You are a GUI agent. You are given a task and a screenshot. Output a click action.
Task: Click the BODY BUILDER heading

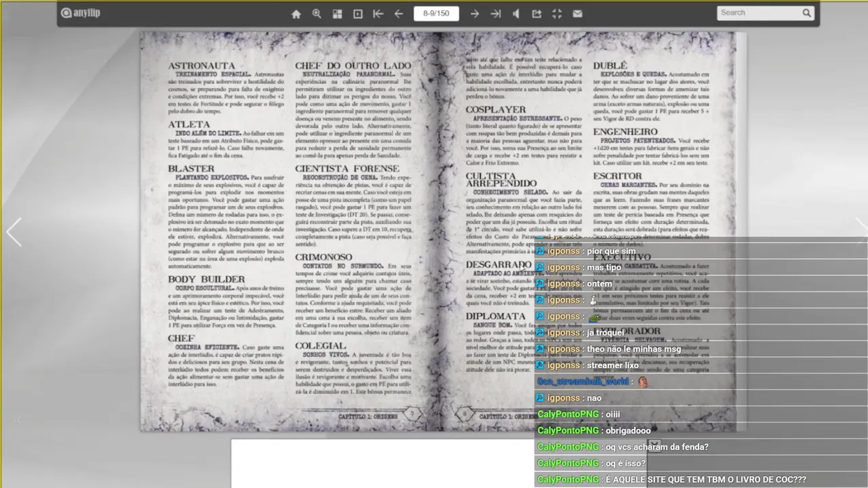[206, 279]
